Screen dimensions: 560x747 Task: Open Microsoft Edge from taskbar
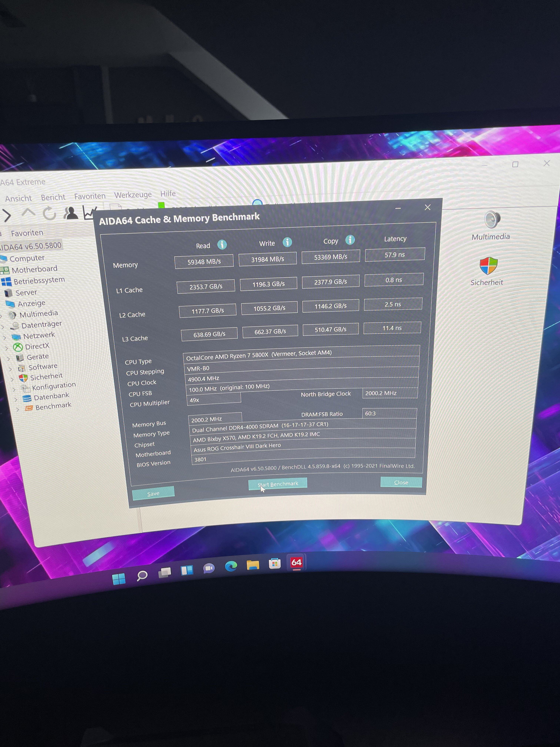point(231,566)
